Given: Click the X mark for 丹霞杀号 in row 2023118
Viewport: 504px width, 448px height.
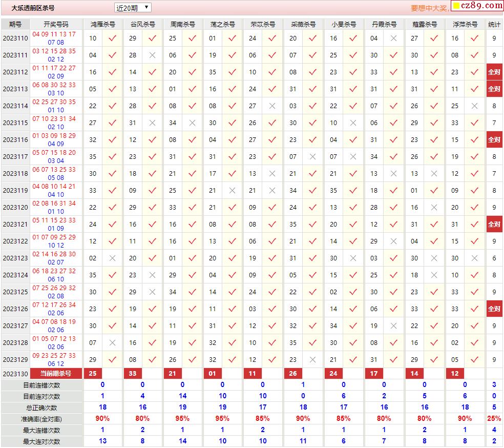Looking at the screenshot, I should [x=393, y=174].
